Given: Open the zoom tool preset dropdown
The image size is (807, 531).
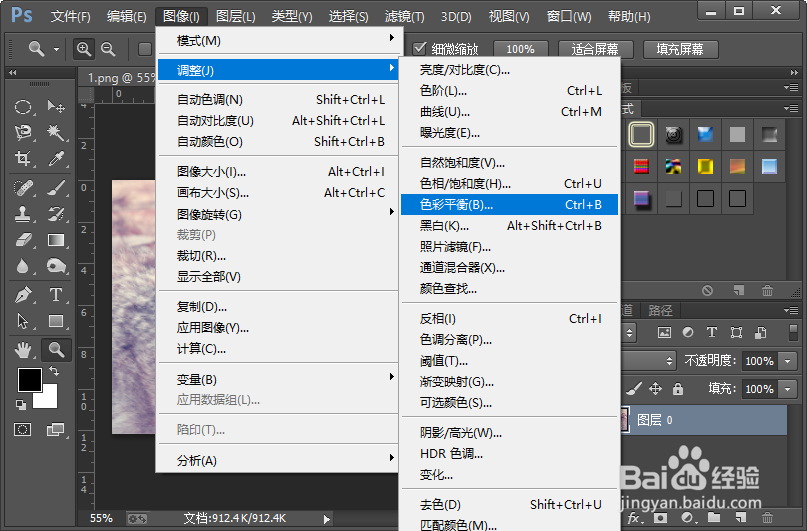Looking at the screenshot, I should point(57,49).
